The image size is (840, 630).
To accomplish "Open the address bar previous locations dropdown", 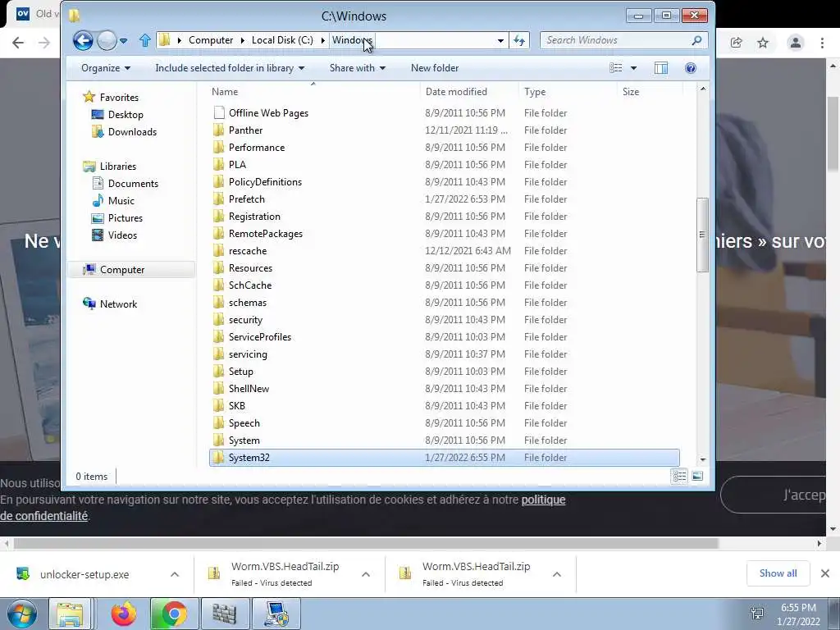I will [500, 41].
